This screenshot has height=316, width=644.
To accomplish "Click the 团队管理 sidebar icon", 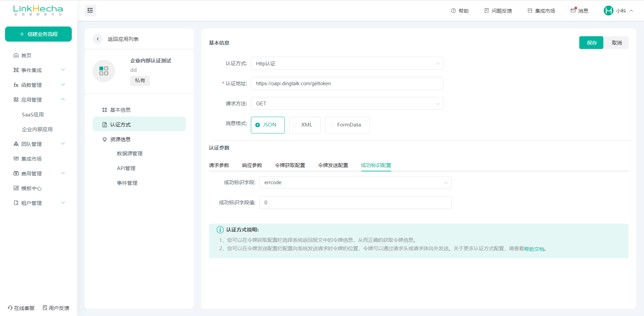I will (x=16, y=144).
